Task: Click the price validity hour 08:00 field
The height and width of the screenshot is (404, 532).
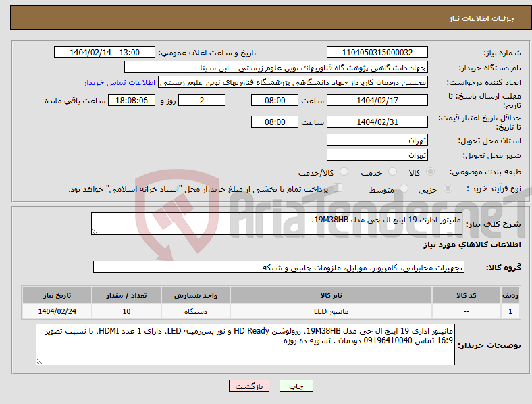Action: click(275, 122)
